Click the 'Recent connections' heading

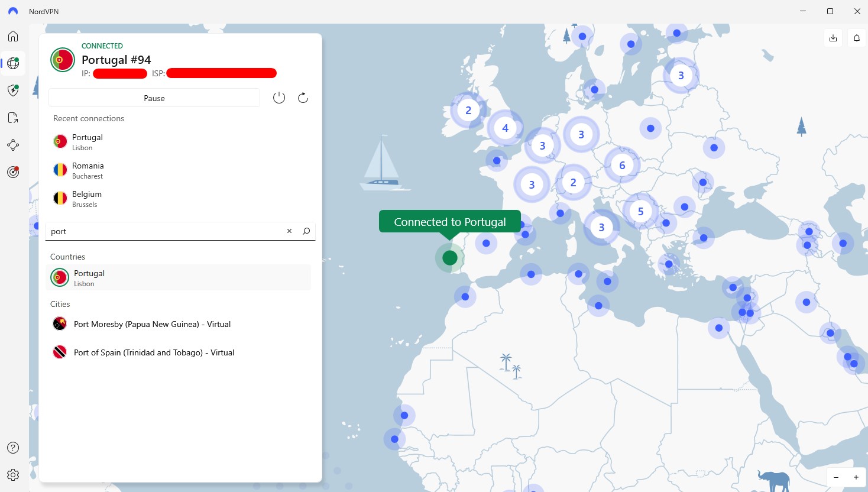click(x=89, y=118)
